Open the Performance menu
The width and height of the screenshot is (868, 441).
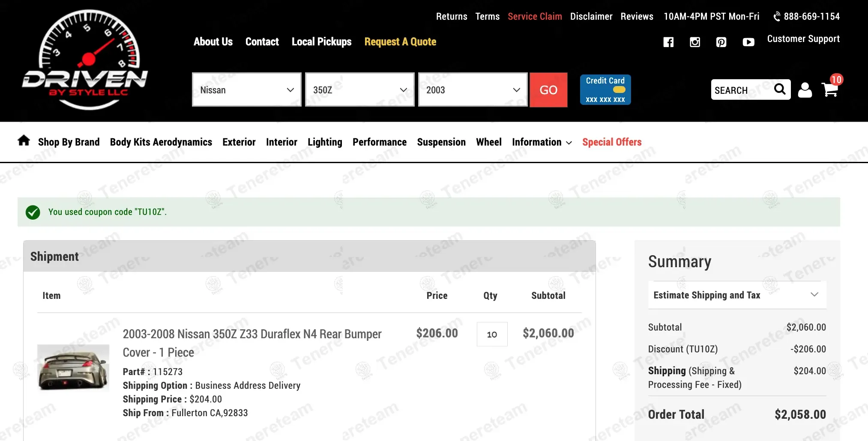(x=380, y=142)
